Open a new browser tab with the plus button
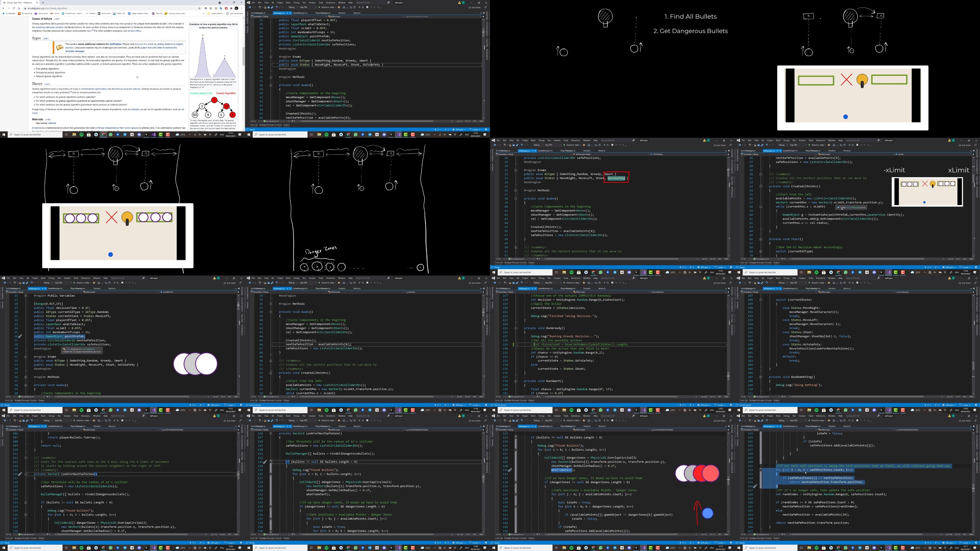Viewport: 980px width, 551px height. point(43,3)
